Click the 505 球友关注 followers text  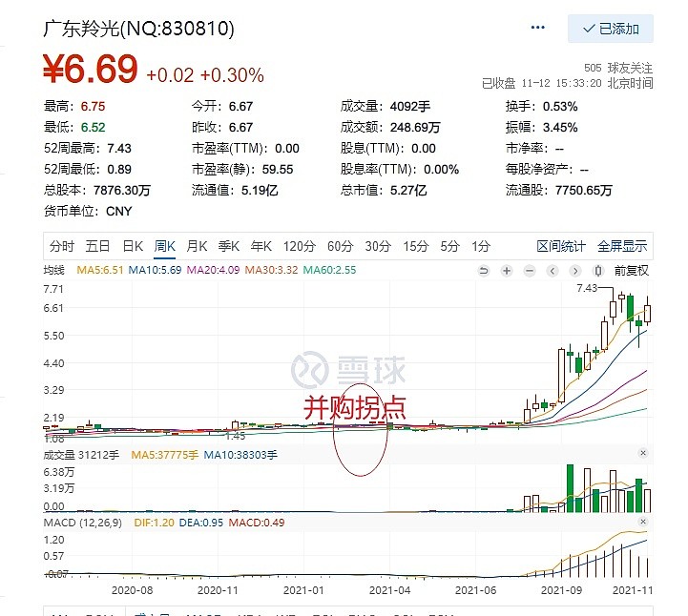pyautogui.click(x=618, y=68)
